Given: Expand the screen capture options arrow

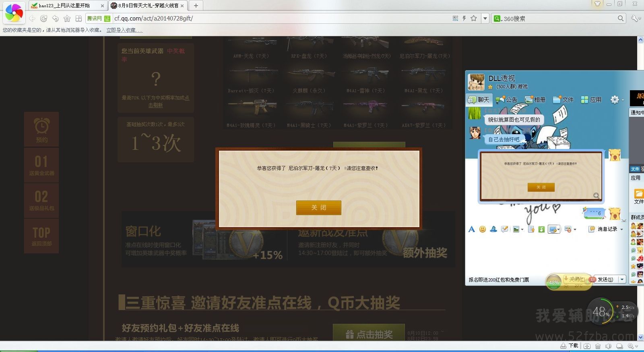Looking at the screenshot, I should coord(559,230).
